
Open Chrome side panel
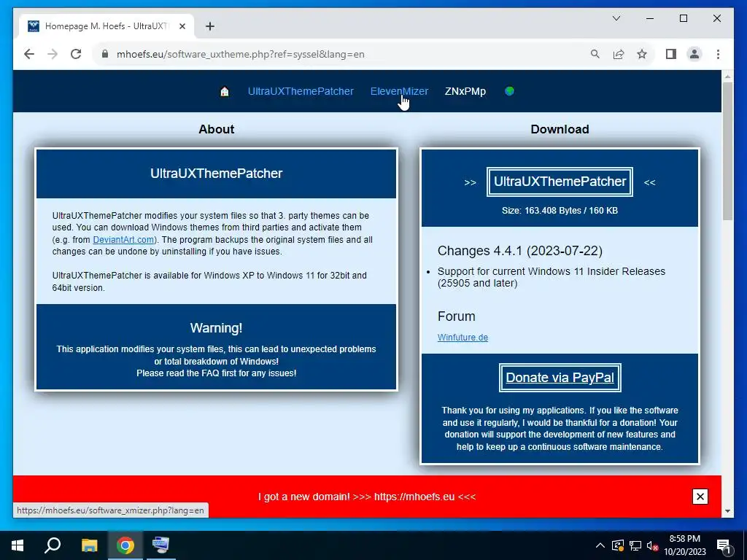tap(671, 54)
